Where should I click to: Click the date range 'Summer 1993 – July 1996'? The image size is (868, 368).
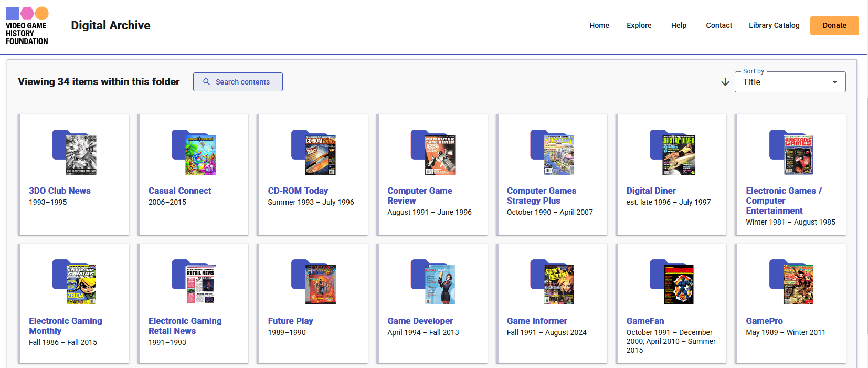311,202
